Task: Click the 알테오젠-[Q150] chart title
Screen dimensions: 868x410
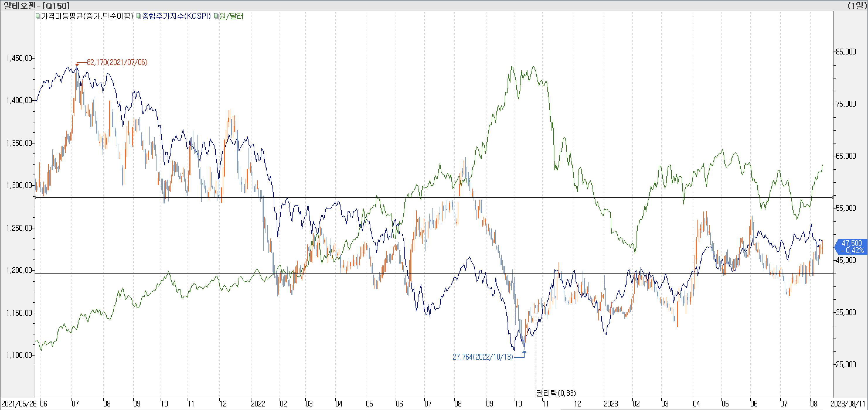Action: coord(36,5)
